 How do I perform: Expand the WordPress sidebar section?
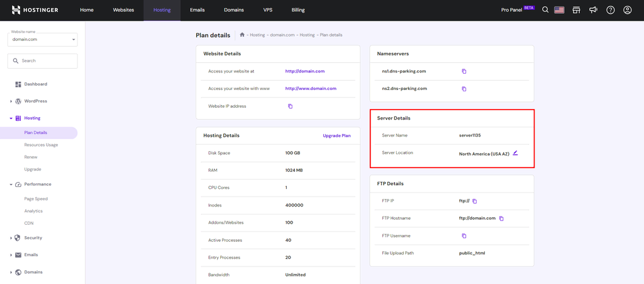coord(11,101)
